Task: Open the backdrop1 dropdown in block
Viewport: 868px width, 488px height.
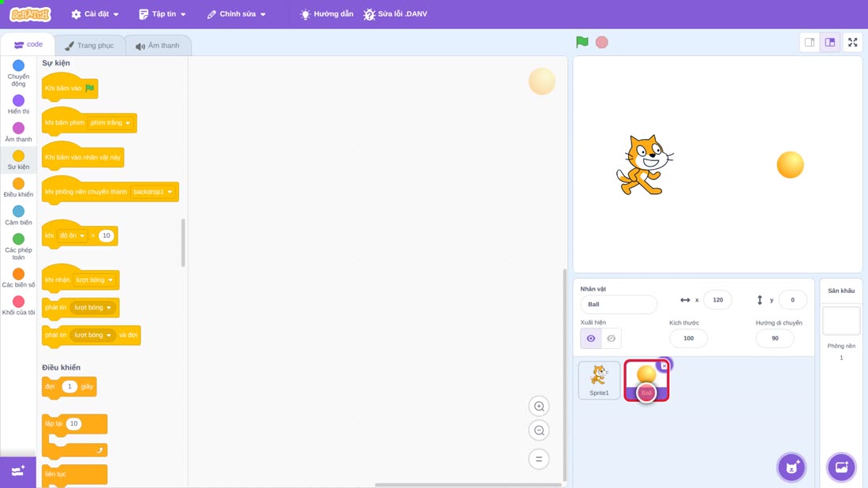Action: [153, 192]
